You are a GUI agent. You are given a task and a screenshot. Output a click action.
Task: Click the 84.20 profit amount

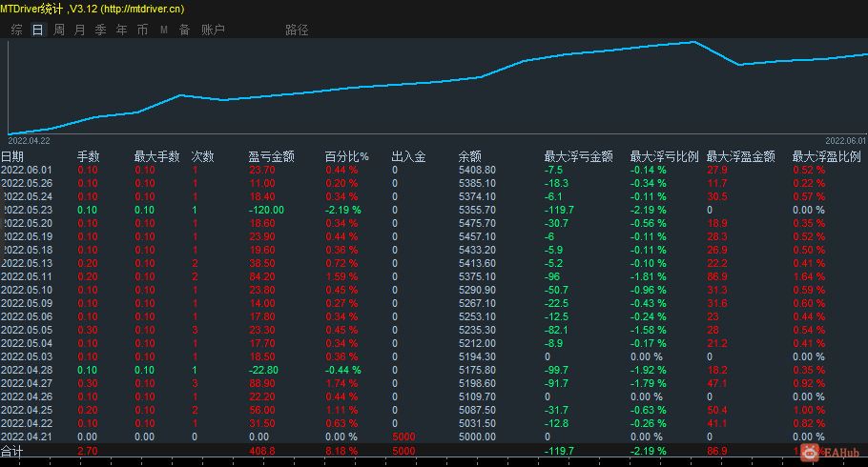tap(262, 276)
